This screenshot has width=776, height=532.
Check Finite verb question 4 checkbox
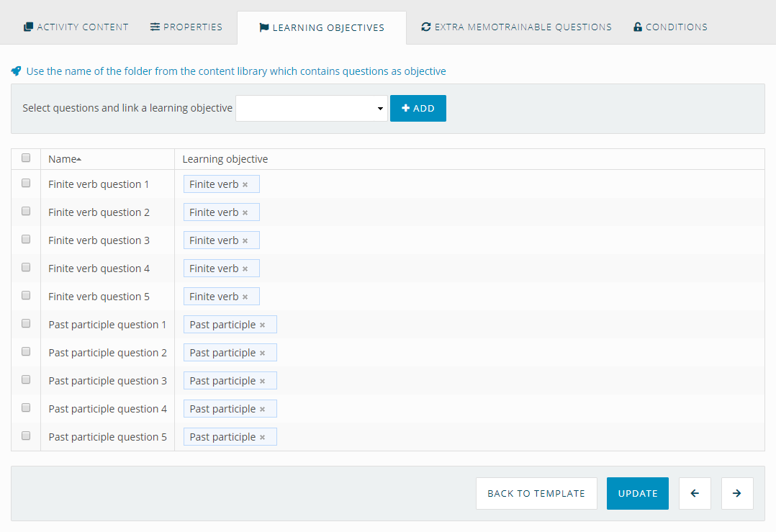[x=26, y=267]
